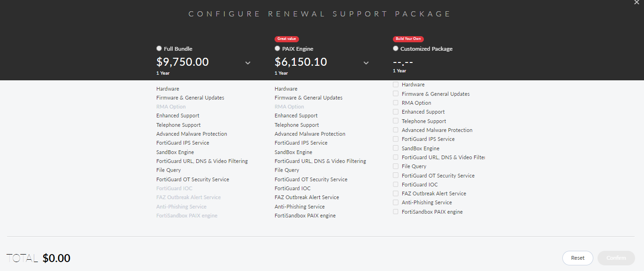Check Firmware & General Updates option
Image resolution: width=644 pixels, height=271 pixels.
[x=395, y=93]
